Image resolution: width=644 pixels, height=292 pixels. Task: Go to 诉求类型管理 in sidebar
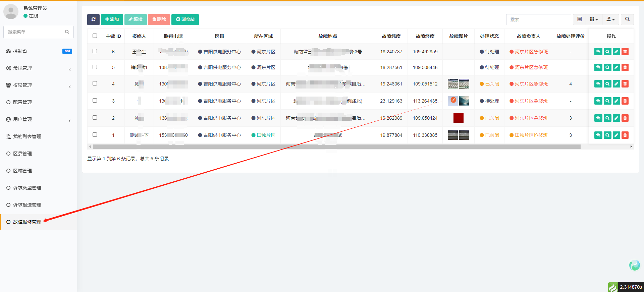point(27,188)
